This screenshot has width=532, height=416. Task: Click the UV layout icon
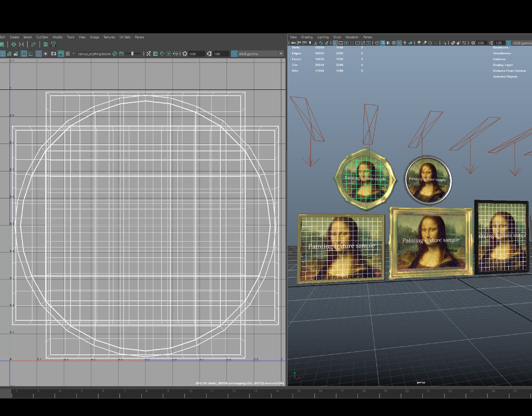[x=46, y=44]
